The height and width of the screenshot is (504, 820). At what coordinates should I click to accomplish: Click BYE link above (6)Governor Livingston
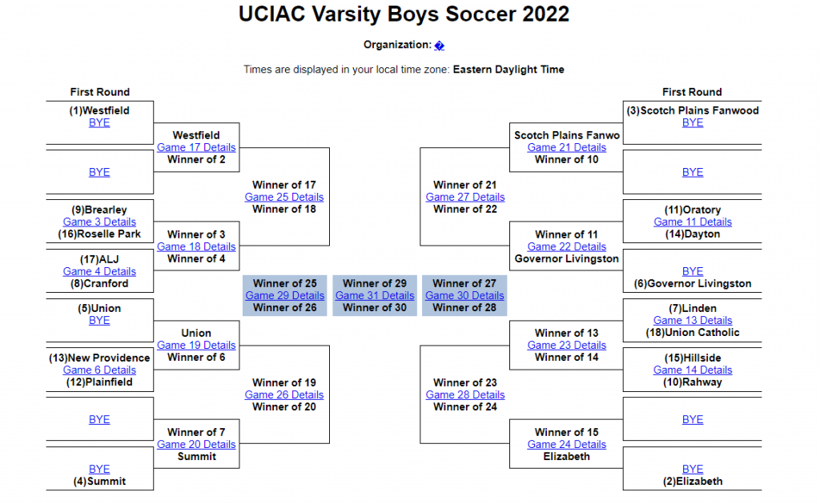(693, 271)
